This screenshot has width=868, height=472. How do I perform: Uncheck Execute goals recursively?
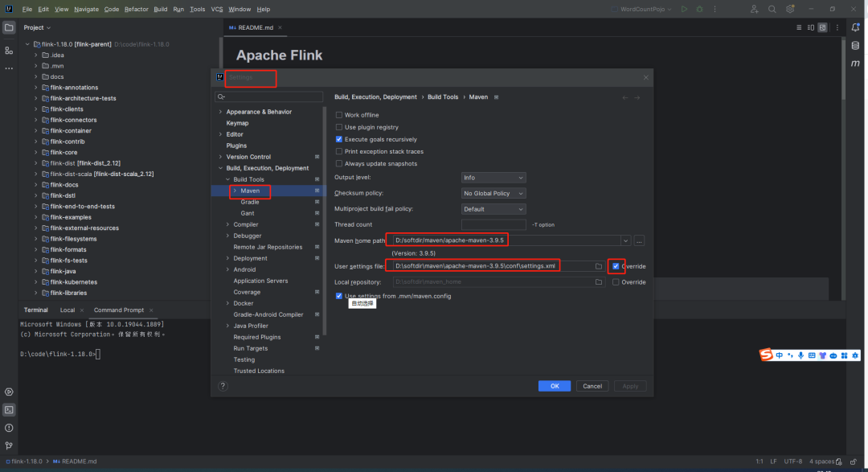tap(339, 140)
